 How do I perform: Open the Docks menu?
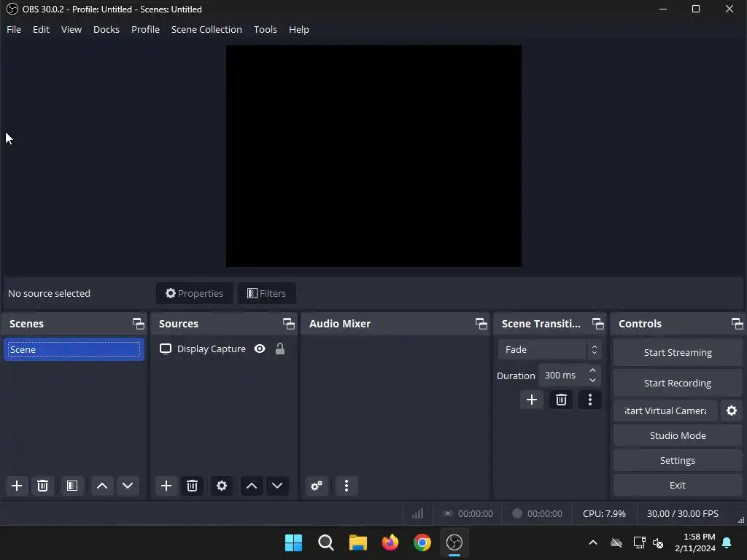(x=107, y=29)
